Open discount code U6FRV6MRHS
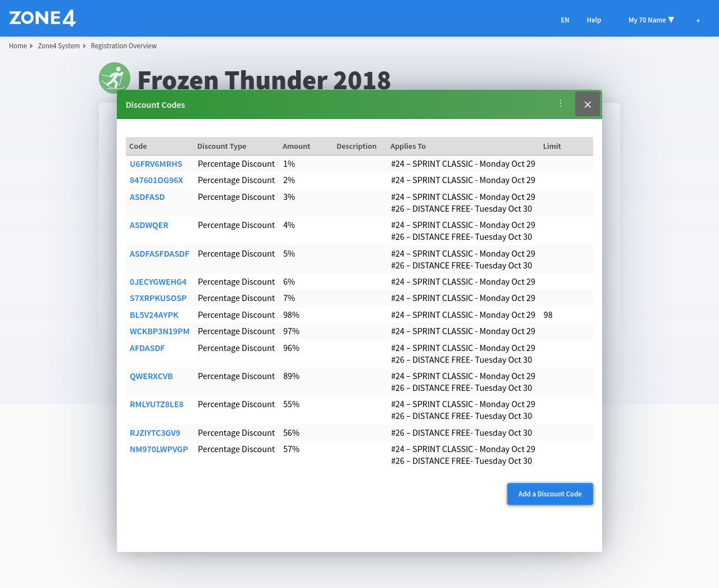 tap(156, 164)
